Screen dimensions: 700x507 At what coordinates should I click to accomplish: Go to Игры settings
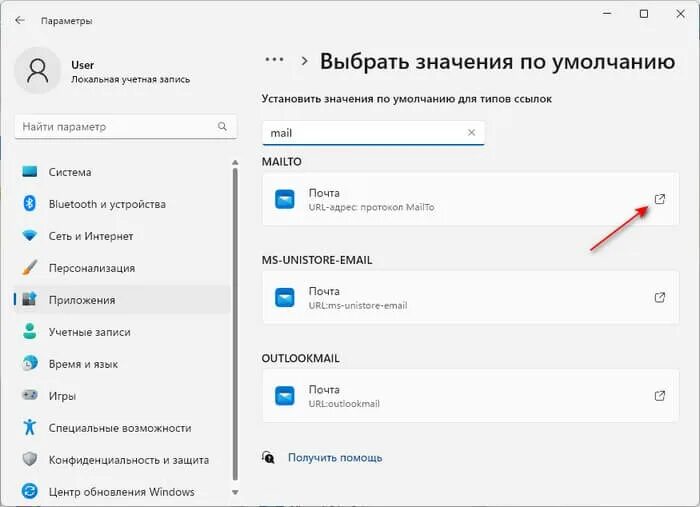click(121, 396)
